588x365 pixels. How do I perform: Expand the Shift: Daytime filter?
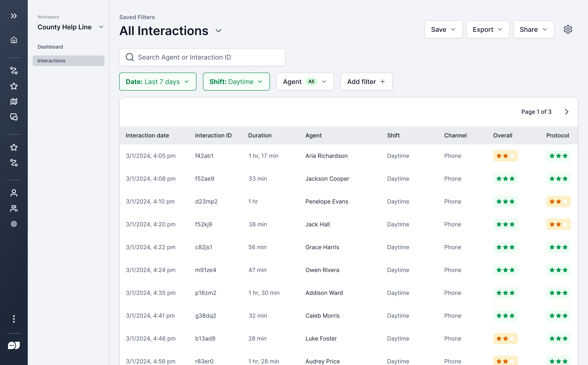[236, 82]
